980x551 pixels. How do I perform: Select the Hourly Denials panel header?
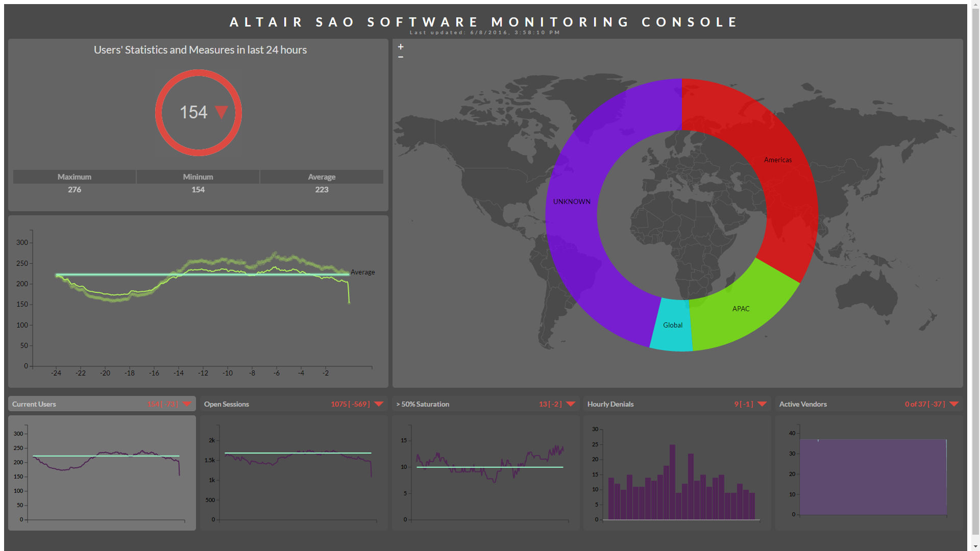[610, 404]
